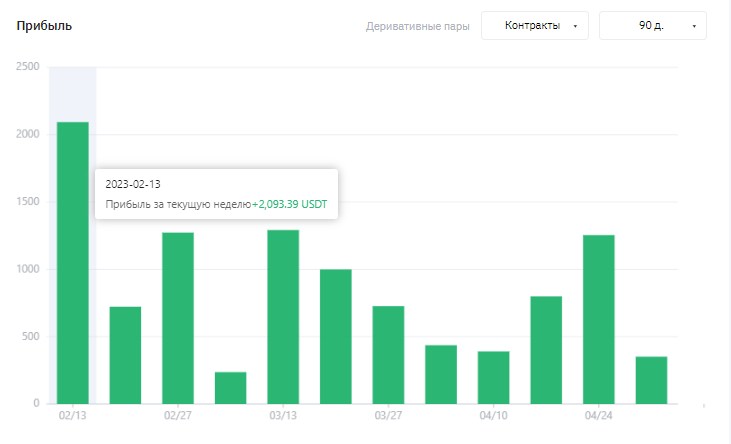The image size is (731, 444).
Task: Open the 90 д. period dropdown
Action: (x=653, y=26)
